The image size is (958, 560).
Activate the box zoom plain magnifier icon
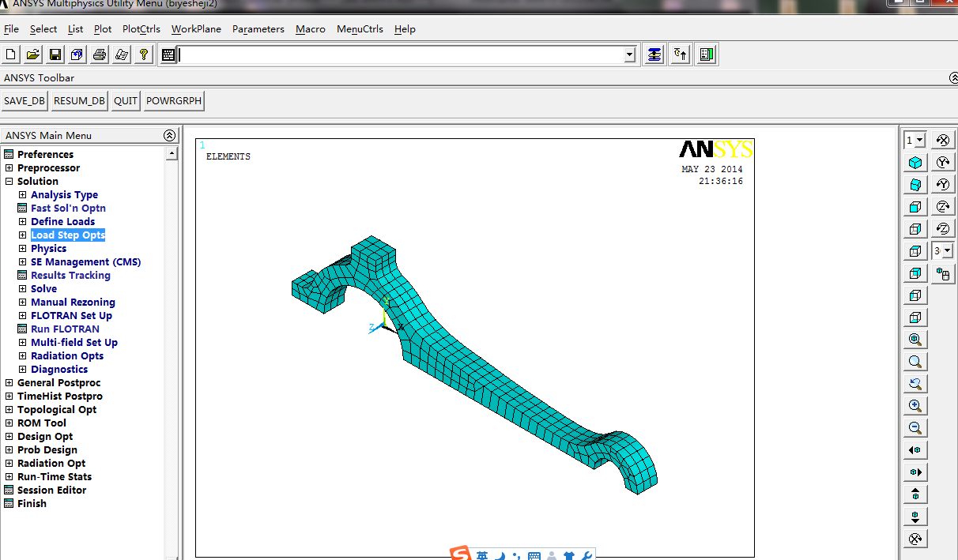tap(915, 362)
